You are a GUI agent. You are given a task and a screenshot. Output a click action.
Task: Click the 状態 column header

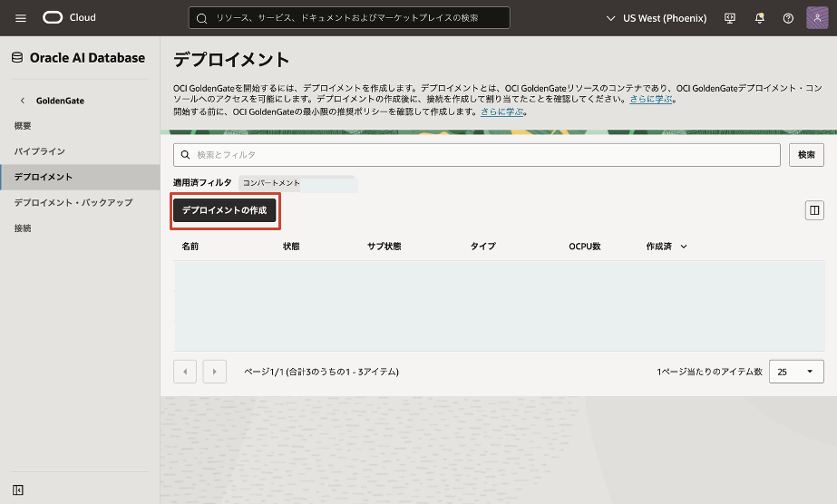(291, 247)
